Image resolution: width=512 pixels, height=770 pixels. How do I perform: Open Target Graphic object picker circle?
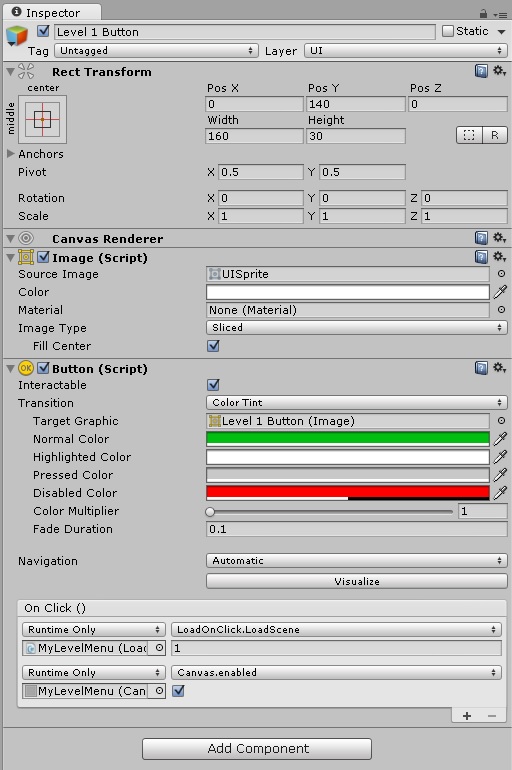click(x=501, y=421)
